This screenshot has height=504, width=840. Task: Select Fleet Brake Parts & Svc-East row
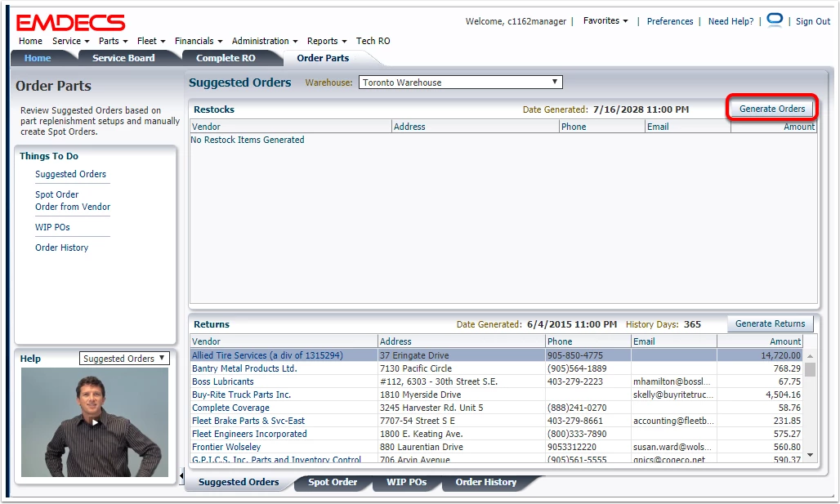click(x=497, y=421)
